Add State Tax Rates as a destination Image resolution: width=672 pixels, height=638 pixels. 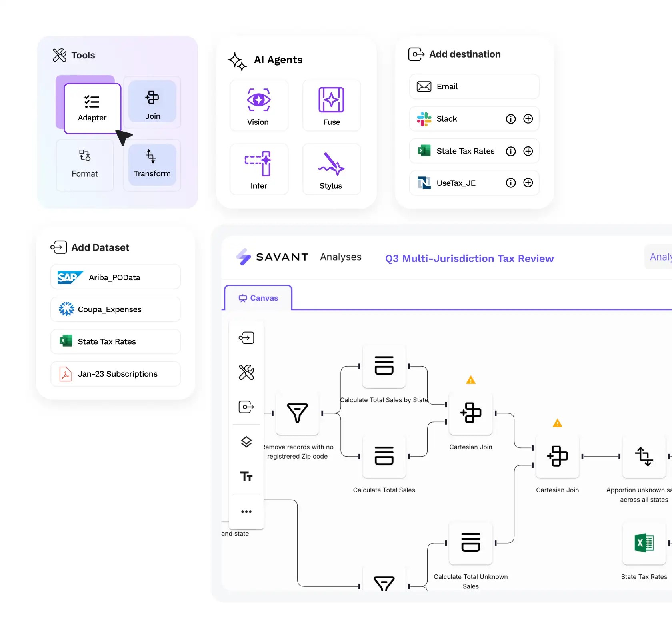(x=528, y=151)
